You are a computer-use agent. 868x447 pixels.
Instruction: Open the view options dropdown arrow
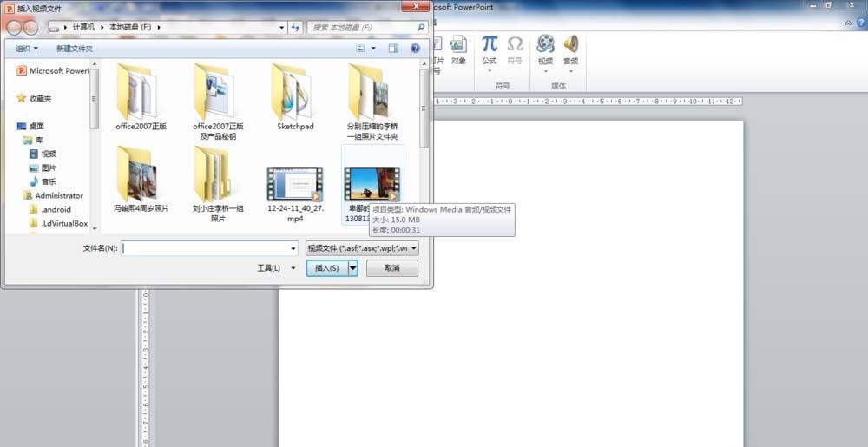[373, 49]
